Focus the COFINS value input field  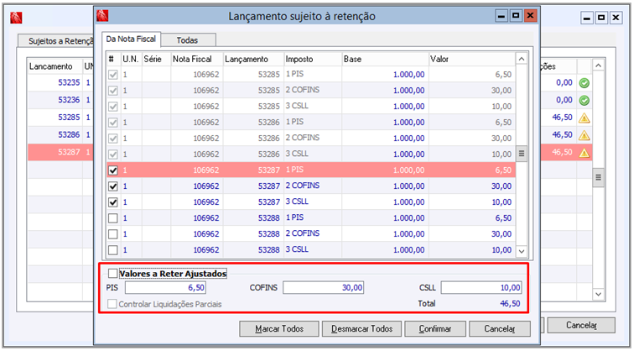pos(323,287)
